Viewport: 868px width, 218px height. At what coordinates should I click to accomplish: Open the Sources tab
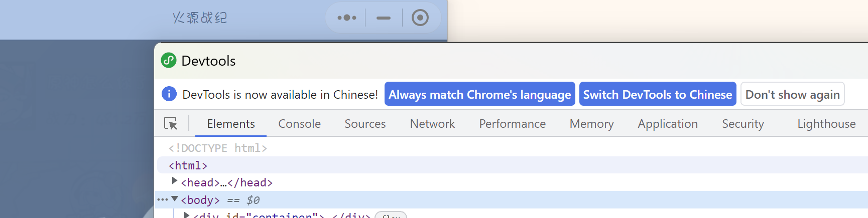365,124
